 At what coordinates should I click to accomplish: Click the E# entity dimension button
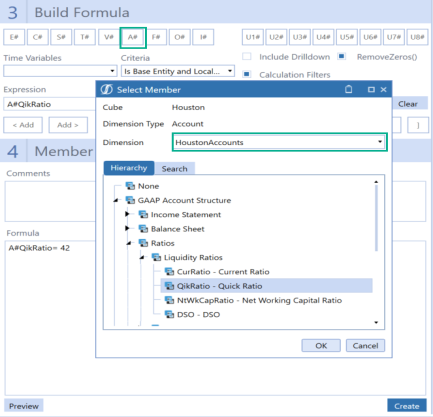(14, 37)
